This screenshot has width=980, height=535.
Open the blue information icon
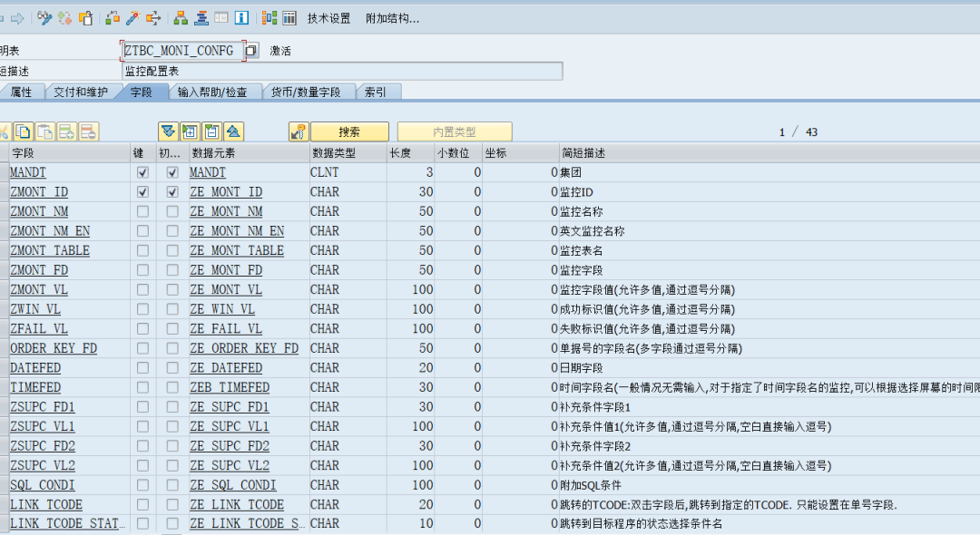point(241,18)
